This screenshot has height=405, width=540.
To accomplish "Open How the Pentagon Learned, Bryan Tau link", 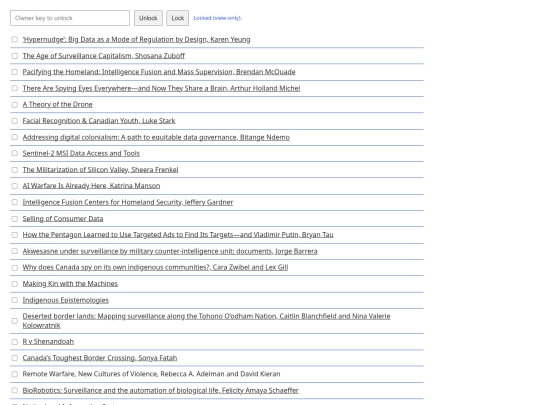I will (x=178, y=235).
